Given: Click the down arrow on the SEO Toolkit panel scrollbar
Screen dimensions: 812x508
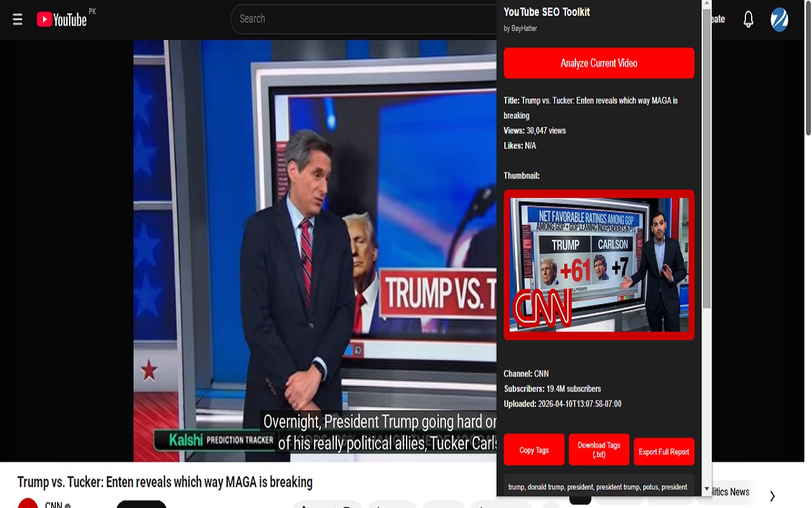Looking at the screenshot, I should (707, 490).
